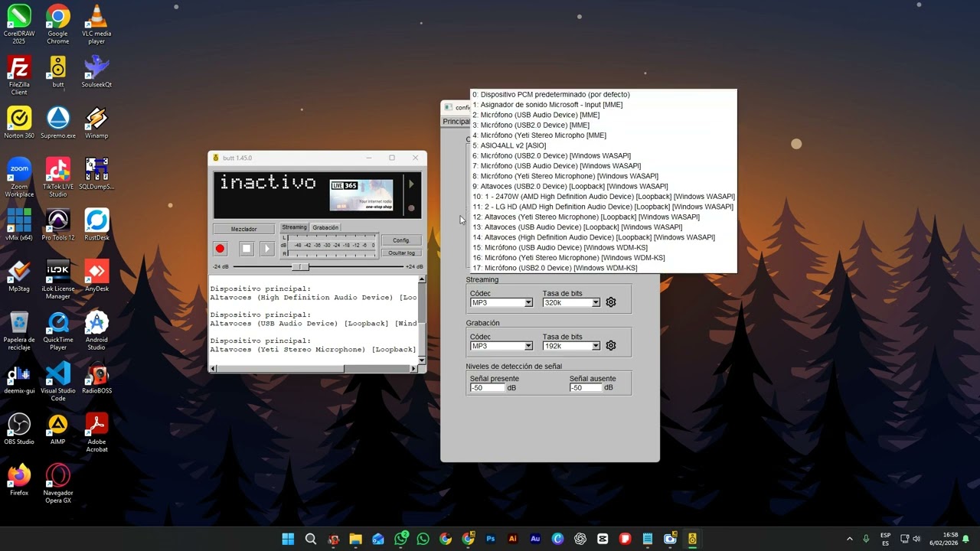Open Pro Tools 12 desktop icon

point(57,225)
